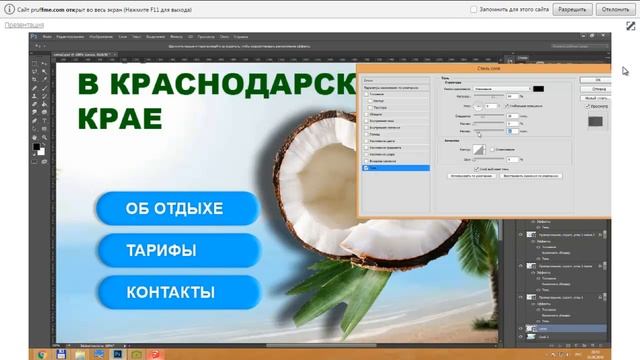Click the Размер value input field

pyautogui.click(x=512, y=131)
